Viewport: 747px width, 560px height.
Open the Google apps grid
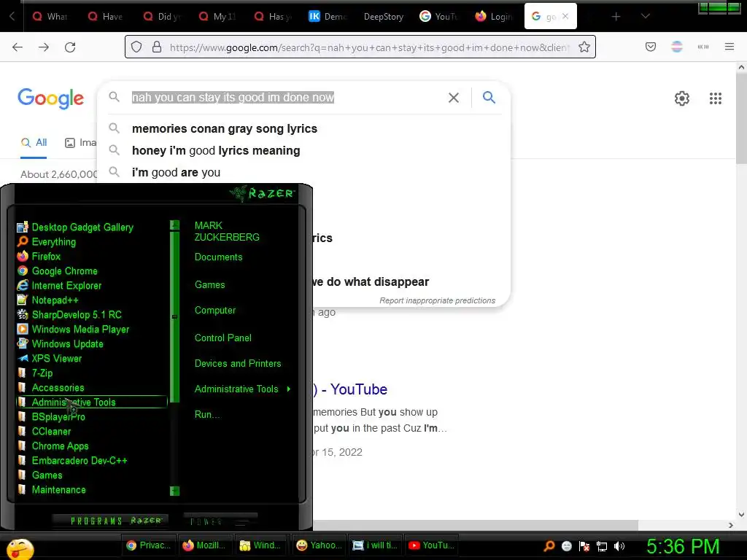pos(715,98)
